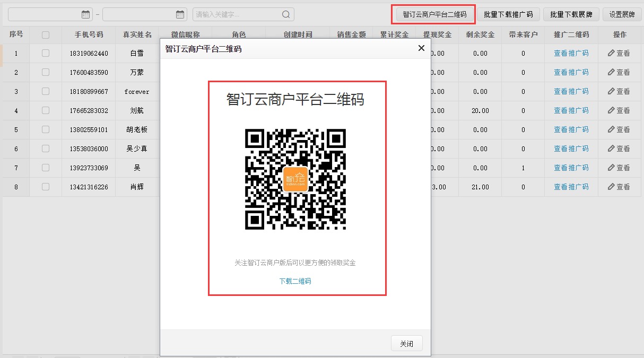
Task: Click the pencil 查看 action for 刘航
Action: pos(619,110)
